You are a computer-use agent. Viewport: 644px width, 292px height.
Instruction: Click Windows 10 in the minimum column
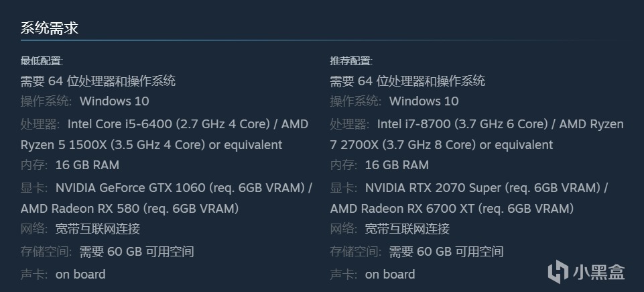(115, 101)
